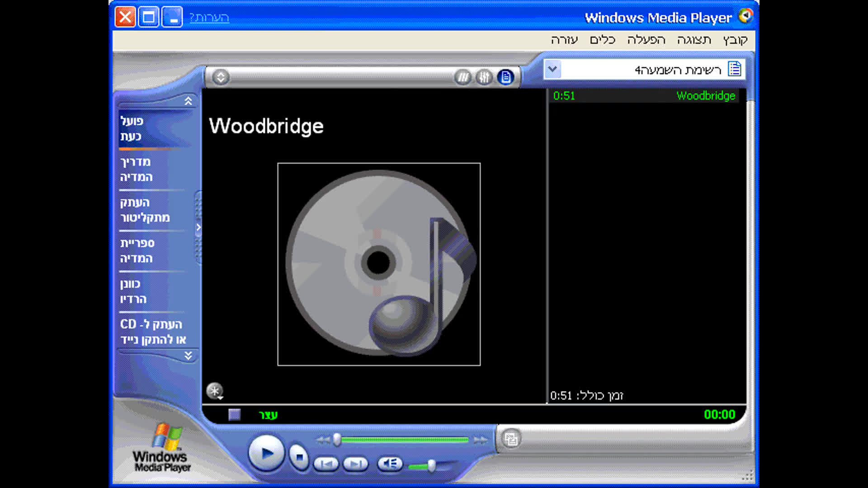Click the seek bar position knob
This screenshot has width=868, height=488.
337,440
